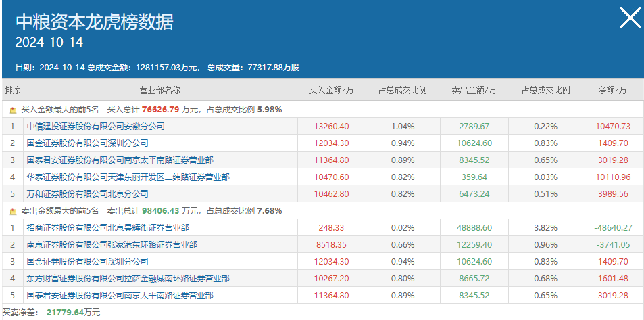This screenshot has height=320, width=644.
Task: Open 东方财富证券拉萨金融城南环路证券营业部 link
Action: [x=128, y=279]
